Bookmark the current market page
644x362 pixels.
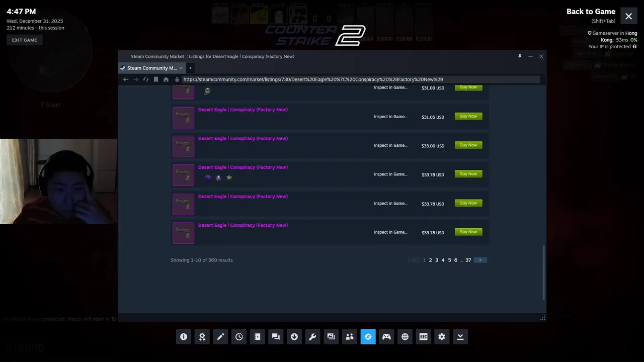156,79
